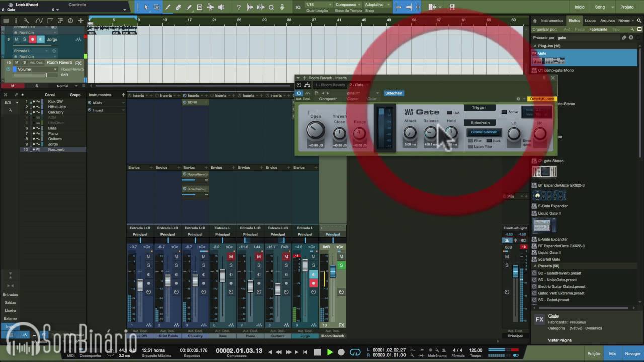Select the Listen speaker tool
Viewport: 644px width, 362px height.
pyautogui.click(x=221, y=7)
